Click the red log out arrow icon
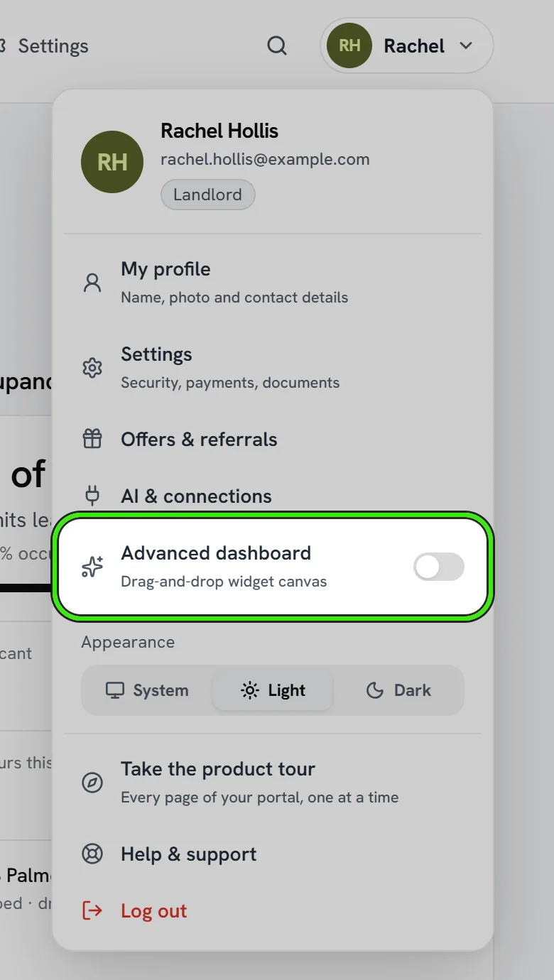 [92, 911]
